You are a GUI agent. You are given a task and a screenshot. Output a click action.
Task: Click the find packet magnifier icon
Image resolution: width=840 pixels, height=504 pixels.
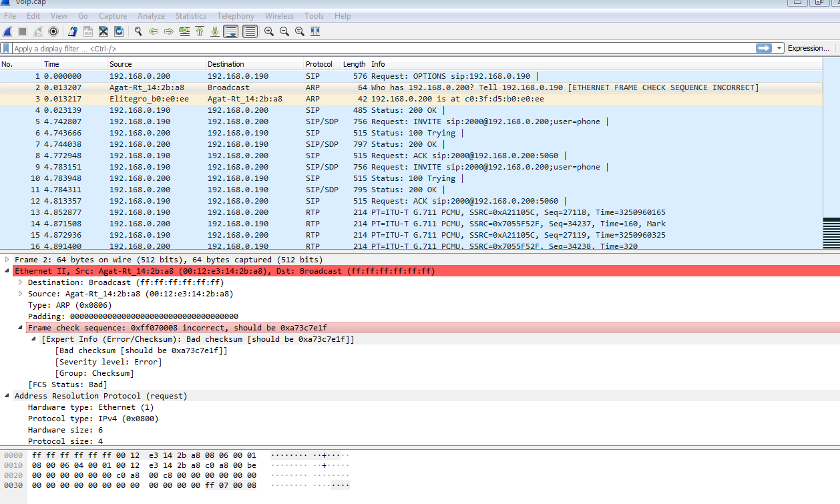click(x=138, y=31)
